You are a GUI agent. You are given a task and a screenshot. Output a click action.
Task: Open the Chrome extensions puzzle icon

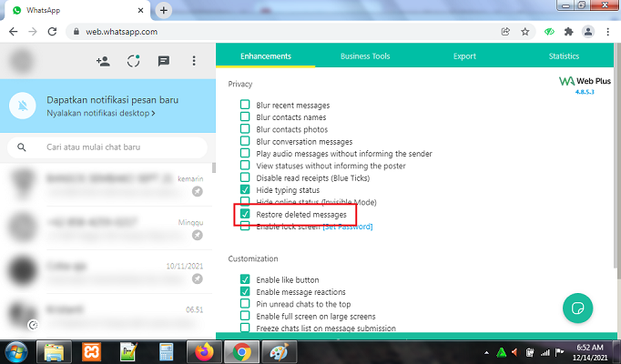coord(569,32)
